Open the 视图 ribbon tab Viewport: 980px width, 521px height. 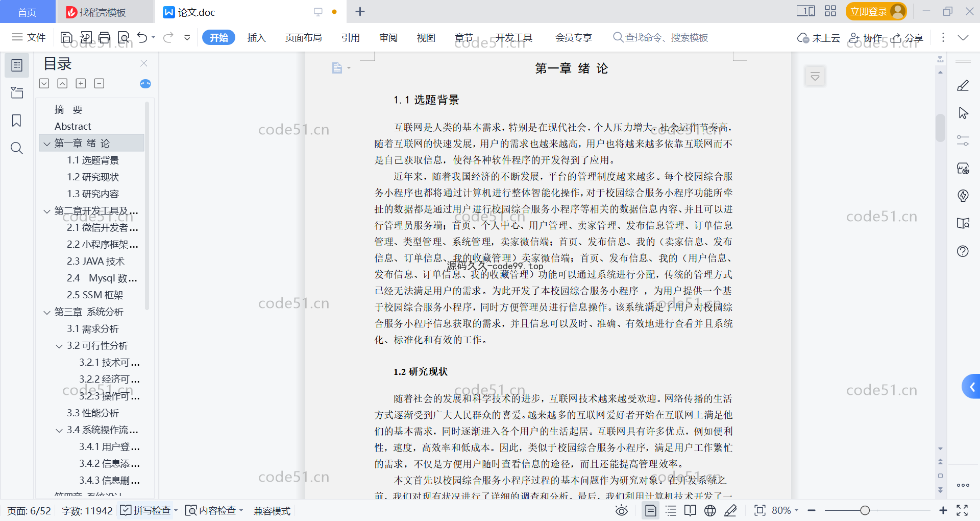(x=426, y=37)
